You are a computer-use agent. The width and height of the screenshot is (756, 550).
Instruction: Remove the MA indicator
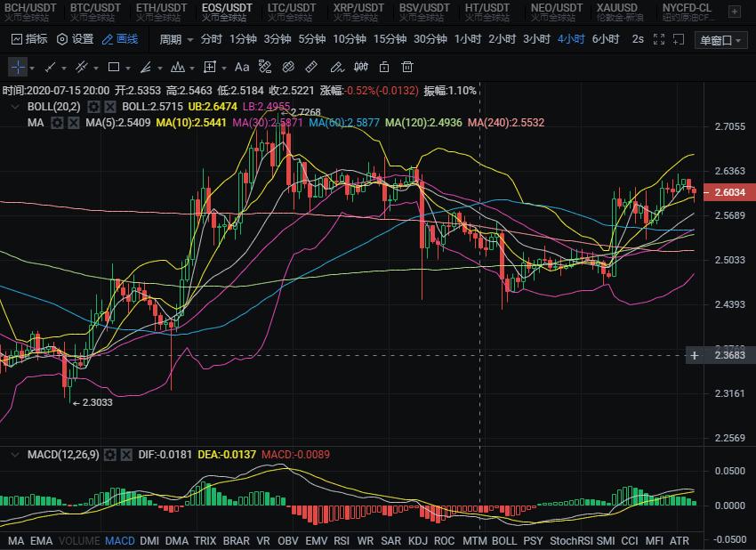[x=73, y=123]
